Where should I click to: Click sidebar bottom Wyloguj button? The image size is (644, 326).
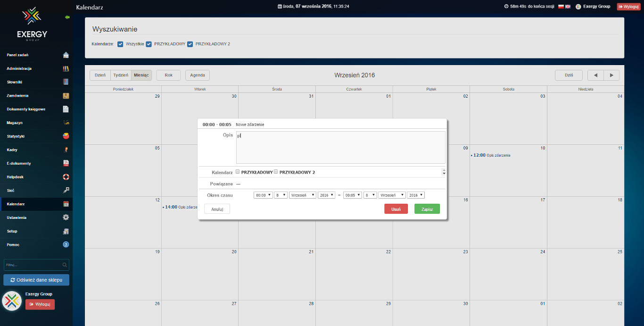pyautogui.click(x=40, y=304)
